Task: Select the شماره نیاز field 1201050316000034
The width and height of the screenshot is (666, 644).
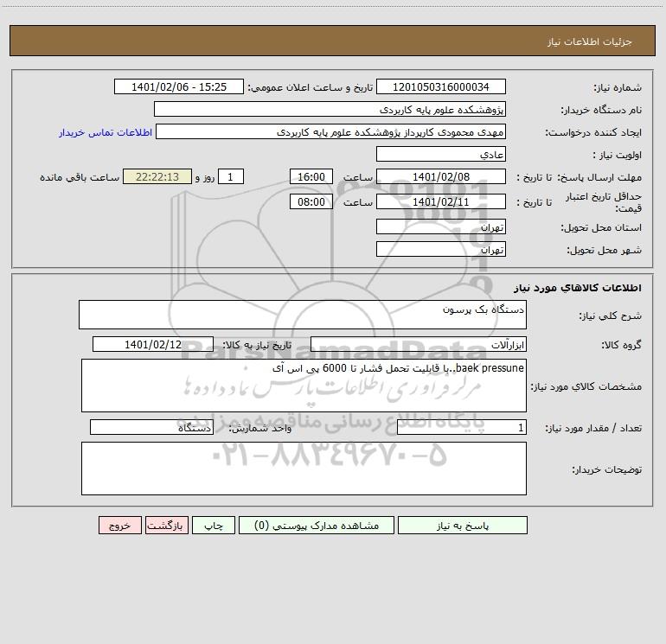Action: click(x=441, y=86)
